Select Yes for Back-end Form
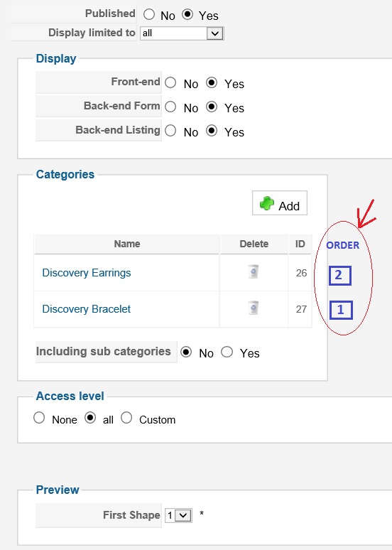Image resolution: width=392 pixels, height=550 pixels. [212, 107]
